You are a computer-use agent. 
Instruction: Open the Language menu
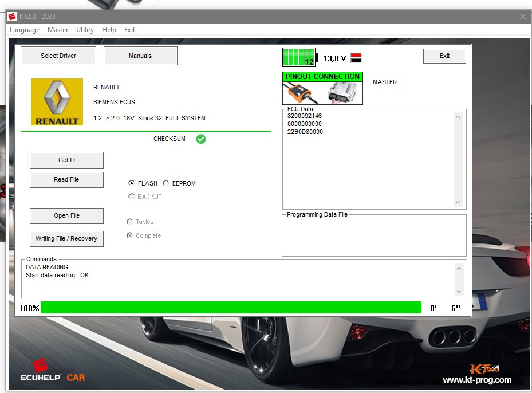point(25,30)
